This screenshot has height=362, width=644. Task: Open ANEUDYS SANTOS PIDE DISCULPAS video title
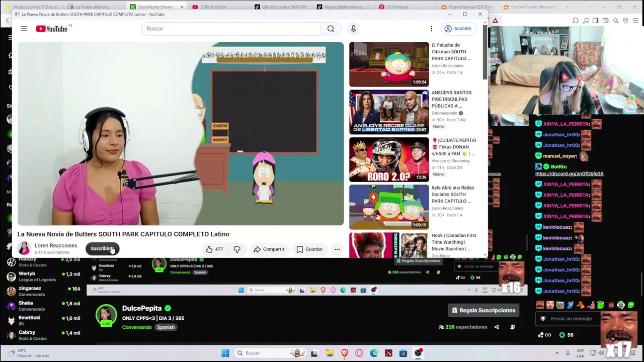[451, 99]
